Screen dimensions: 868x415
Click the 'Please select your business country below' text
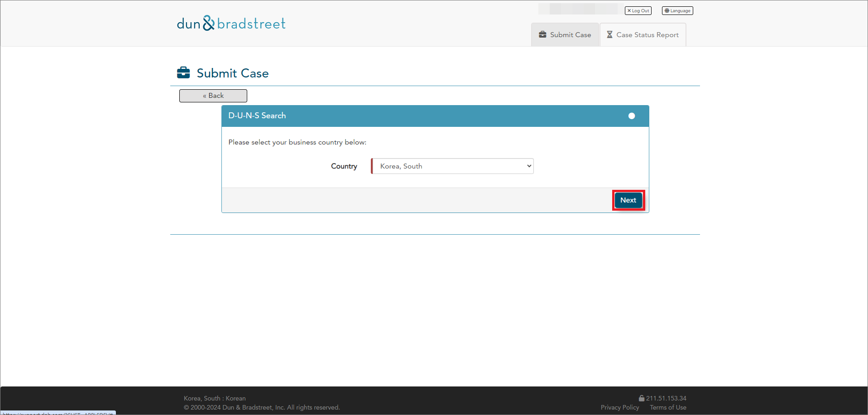point(297,142)
